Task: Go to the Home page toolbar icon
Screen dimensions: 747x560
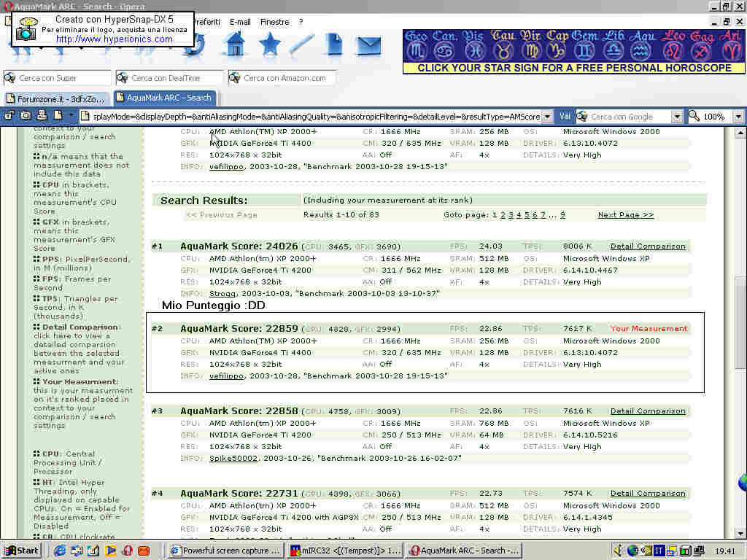Action: [235, 45]
